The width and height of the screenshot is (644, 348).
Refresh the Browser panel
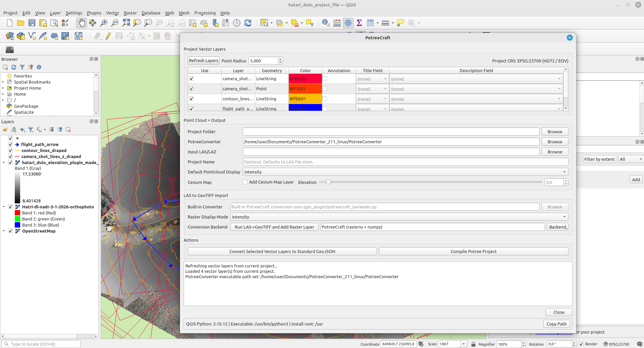[14, 67]
